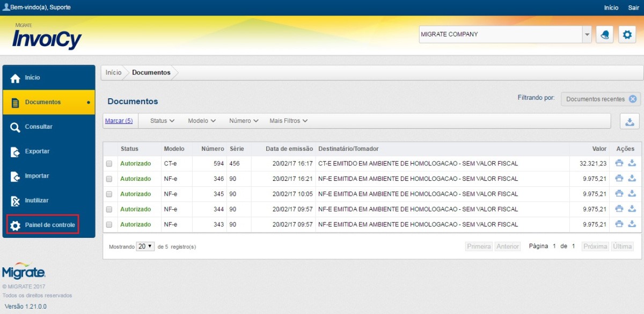Image resolution: width=644 pixels, height=314 pixels.
Task: Change the records-per-page selector showing 20
Action: click(x=145, y=246)
